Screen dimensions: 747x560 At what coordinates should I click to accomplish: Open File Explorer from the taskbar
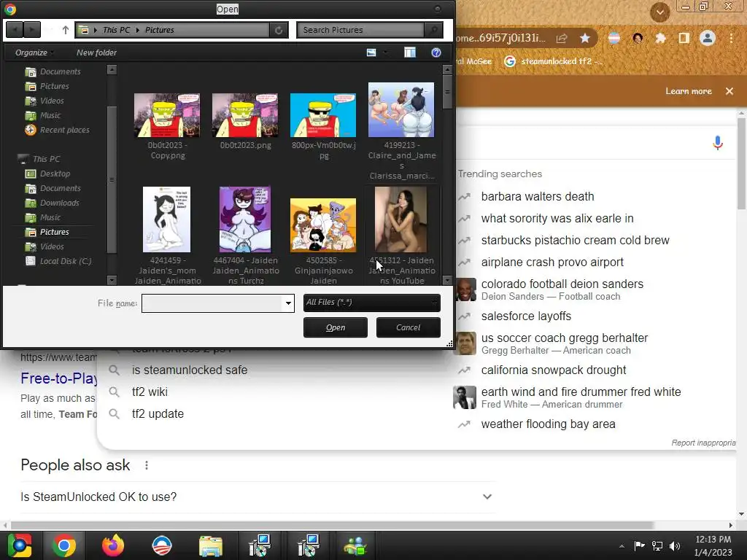(211, 545)
